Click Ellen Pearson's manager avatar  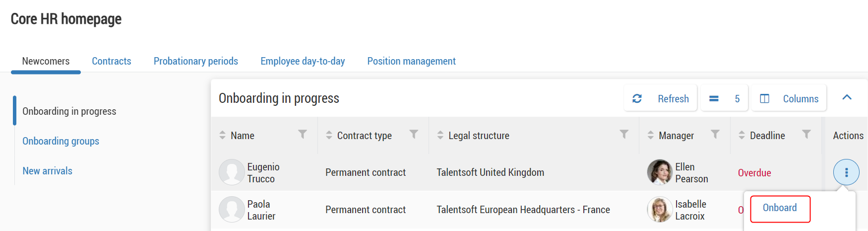pos(660,172)
